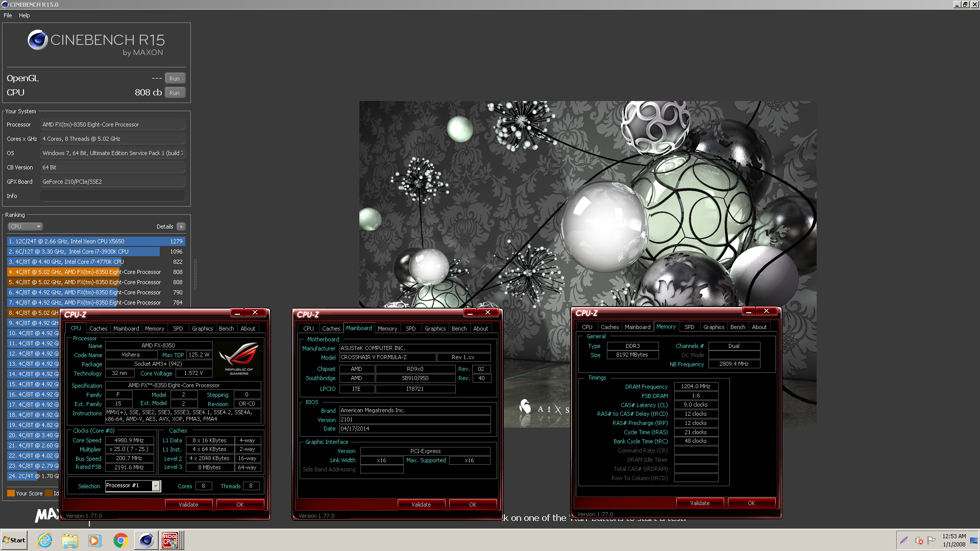The width and height of the screenshot is (980, 551).
Task: Click the Start button
Action: (x=14, y=540)
